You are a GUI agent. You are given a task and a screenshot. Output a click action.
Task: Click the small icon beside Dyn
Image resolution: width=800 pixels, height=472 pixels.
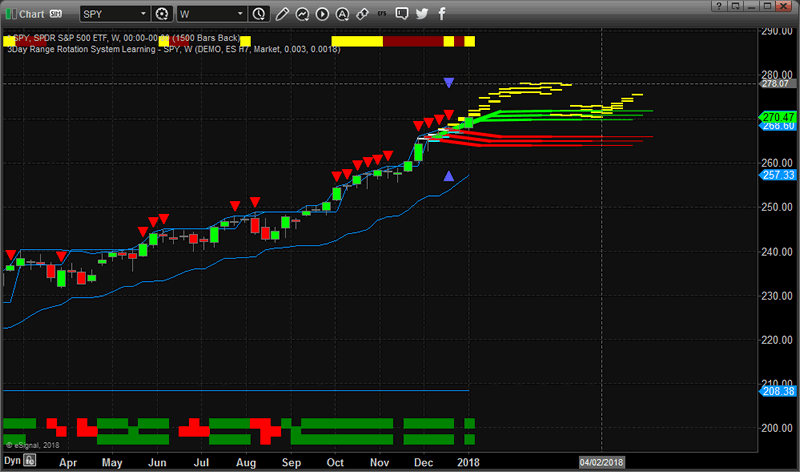coord(30,463)
